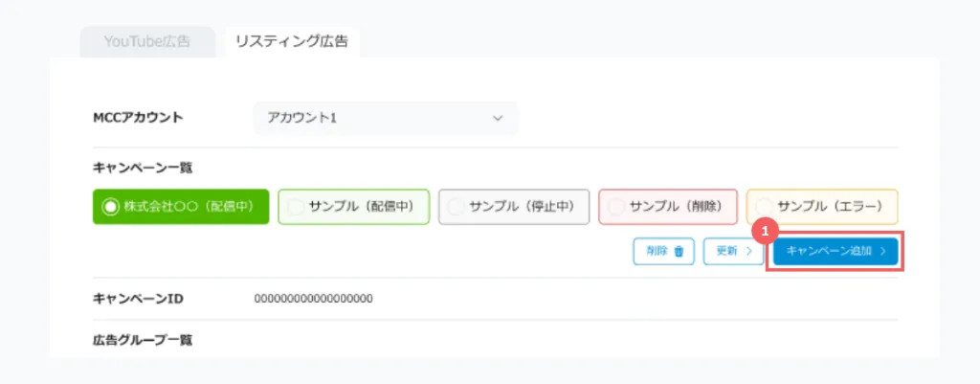This screenshot has width=980, height=384.
Task: Select the リスティング広告 tab
Action: pyautogui.click(x=292, y=42)
